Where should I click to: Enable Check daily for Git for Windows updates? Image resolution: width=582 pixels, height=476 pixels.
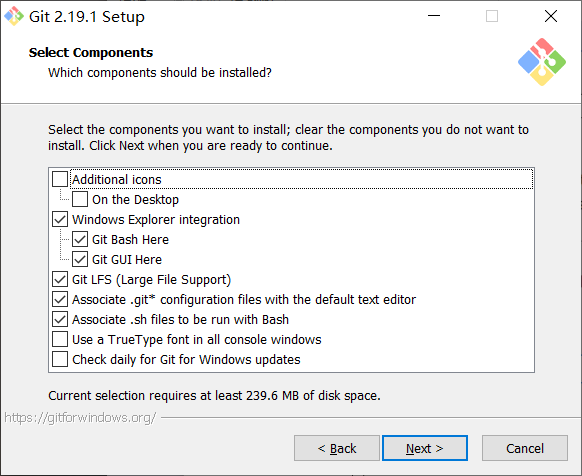[60, 359]
